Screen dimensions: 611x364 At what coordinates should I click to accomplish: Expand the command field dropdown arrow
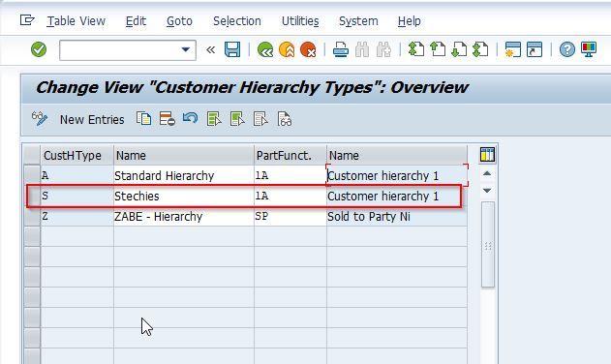(x=186, y=49)
